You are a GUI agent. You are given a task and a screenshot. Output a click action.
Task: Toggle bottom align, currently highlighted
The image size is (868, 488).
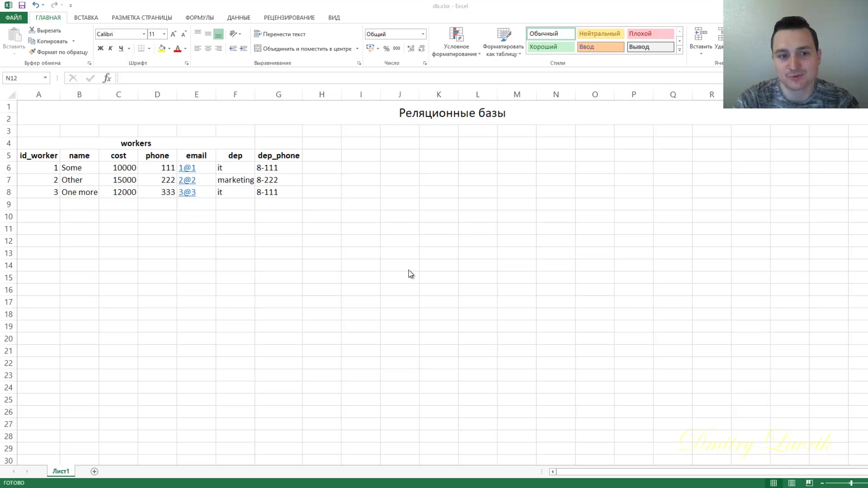(x=218, y=34)
